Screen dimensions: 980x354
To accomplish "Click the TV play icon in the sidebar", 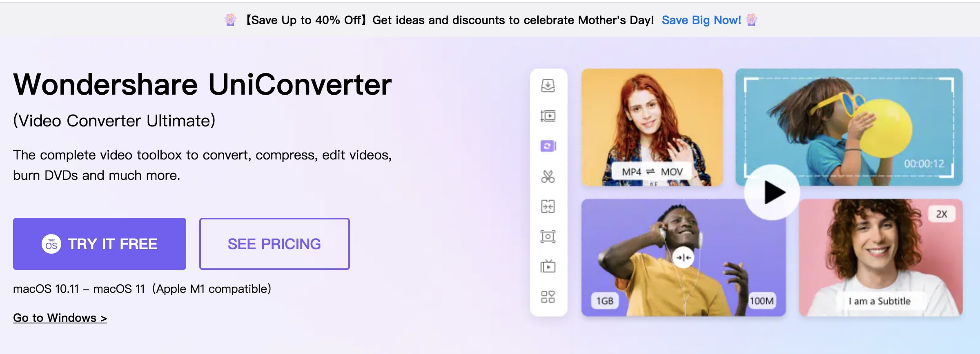I will [x=548, y=266].
